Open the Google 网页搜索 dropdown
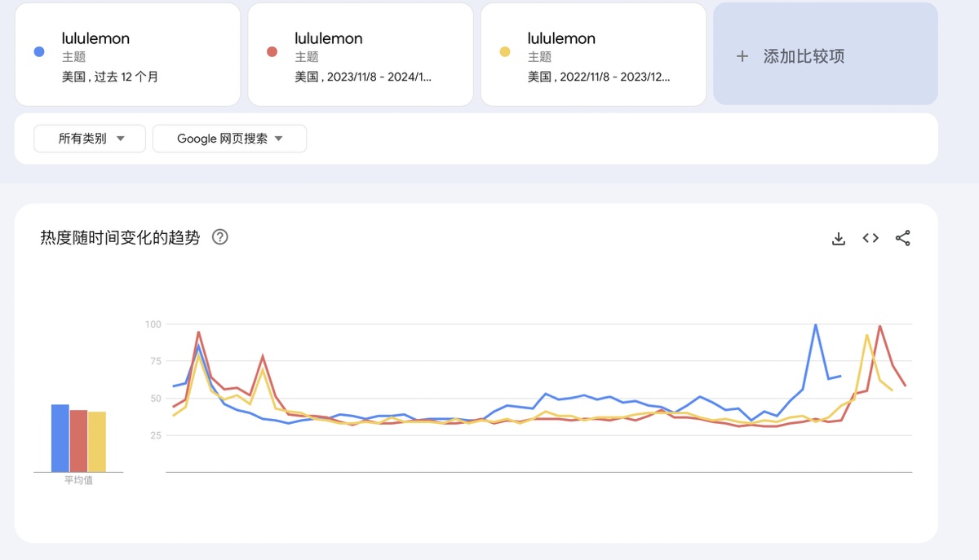The image size is (979, 560). point(229,139)
